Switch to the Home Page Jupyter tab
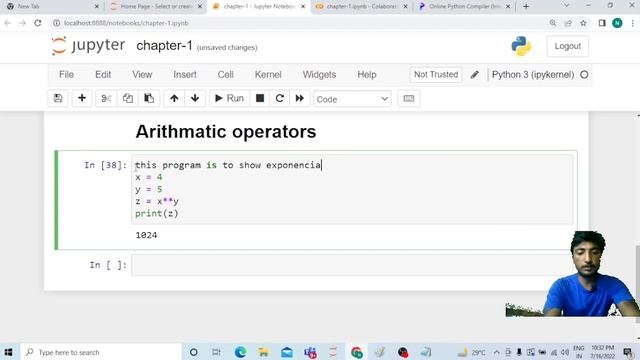The width and height of the screenshot is (640, 360). click(156, 7)
